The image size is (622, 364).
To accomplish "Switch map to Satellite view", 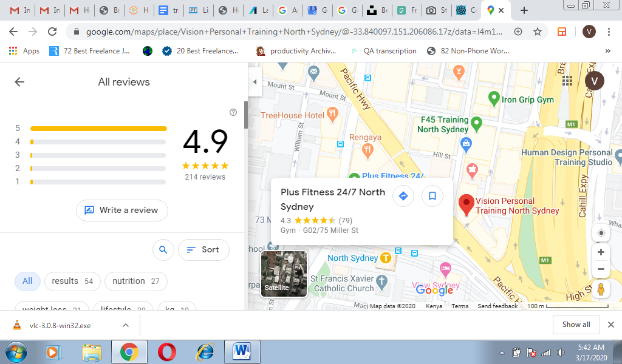I will pos(284,274).
